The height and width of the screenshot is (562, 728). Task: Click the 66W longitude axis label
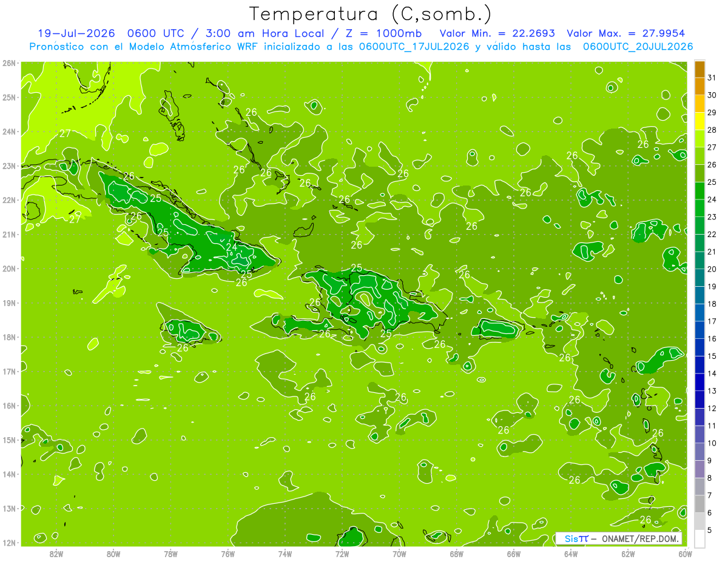click(513, 554)
